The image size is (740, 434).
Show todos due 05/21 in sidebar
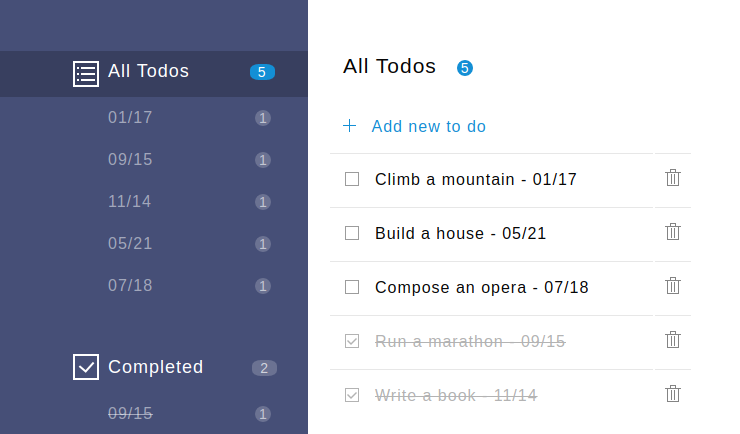coord(130,244)
